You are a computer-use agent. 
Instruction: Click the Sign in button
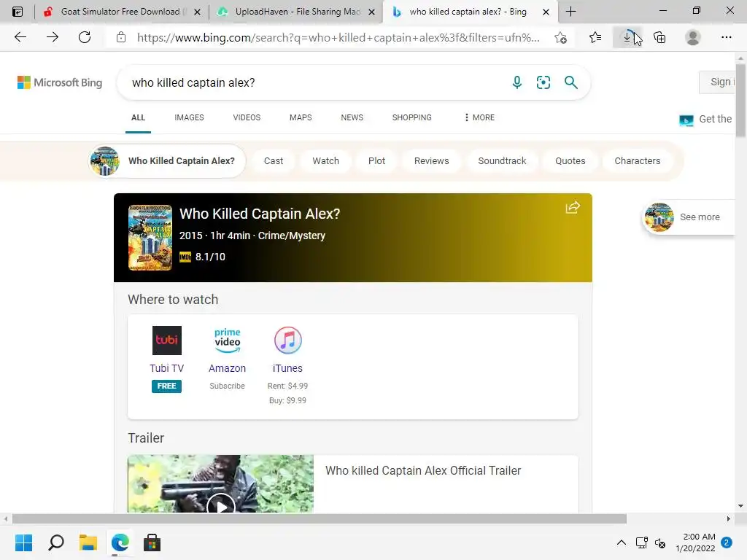click(718, 82)
